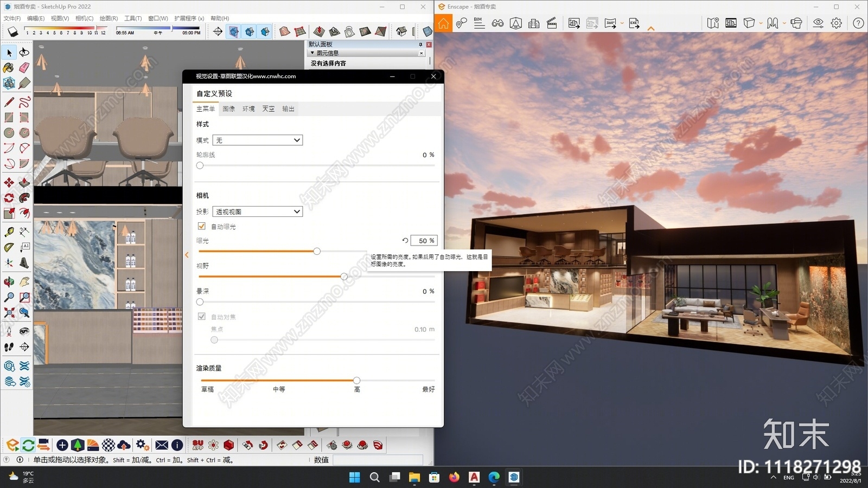Reset exposure with the undo arrow
The height and width of the screenshot is (488, 868).
coord(405,240)
